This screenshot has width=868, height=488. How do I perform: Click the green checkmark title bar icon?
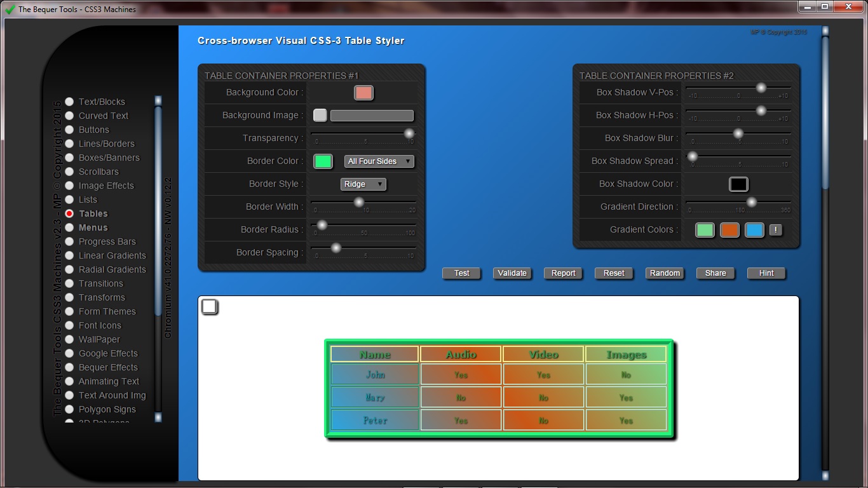tap(10, 9)
